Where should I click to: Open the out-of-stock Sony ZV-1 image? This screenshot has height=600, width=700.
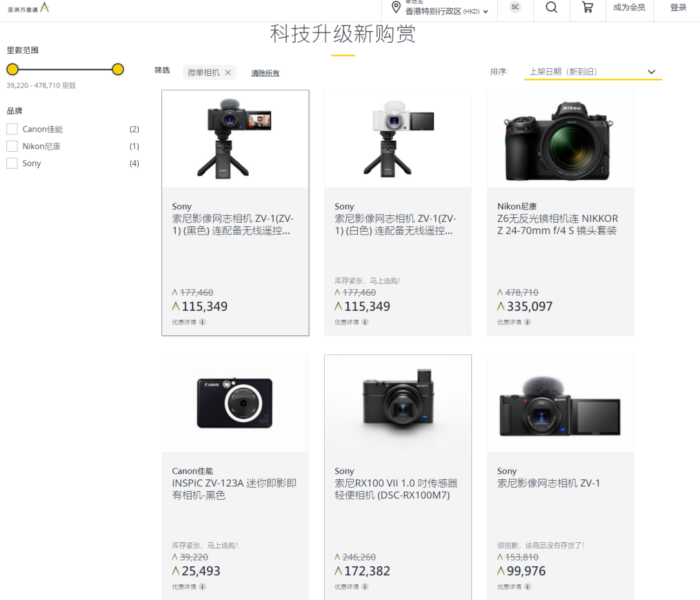pos(560,403)
